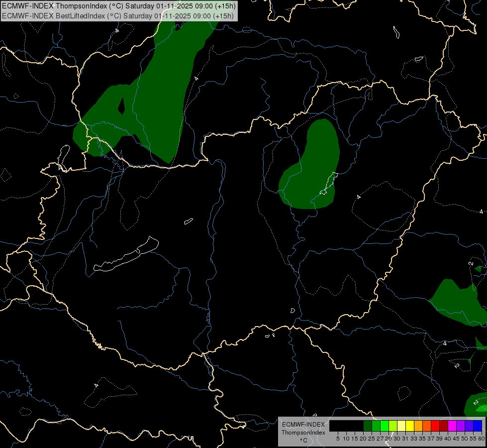Select the pale yellow 30–31 legend swatch

pyautogui.click(x=401, y=426)
